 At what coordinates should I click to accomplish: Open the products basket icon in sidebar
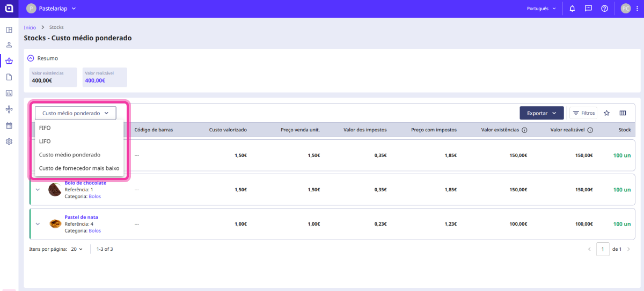9,61
